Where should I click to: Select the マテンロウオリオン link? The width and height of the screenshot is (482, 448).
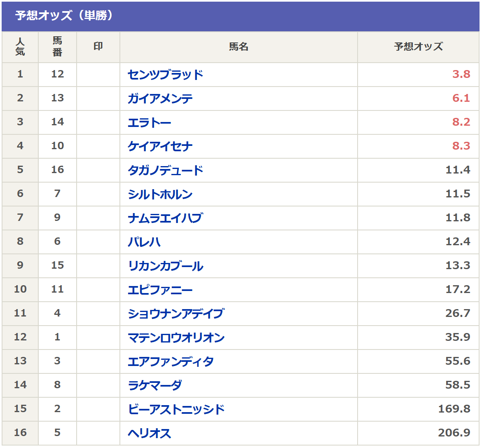(x=176, y=338)
